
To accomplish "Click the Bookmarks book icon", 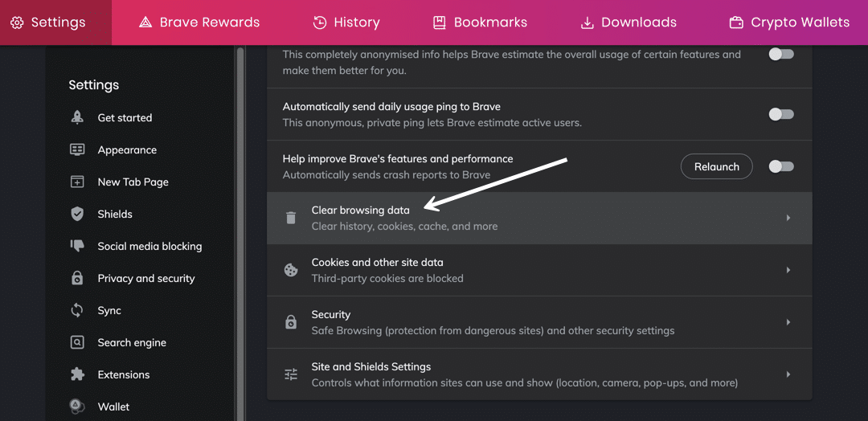I will coord(440,22).
